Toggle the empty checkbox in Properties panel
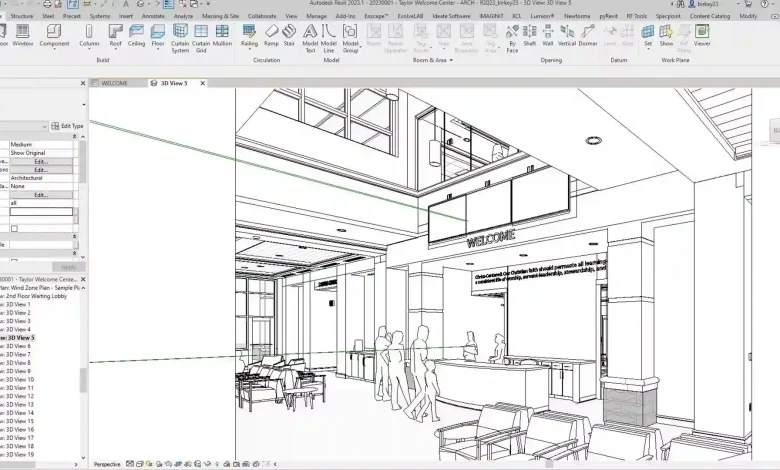 coord(14,229)
